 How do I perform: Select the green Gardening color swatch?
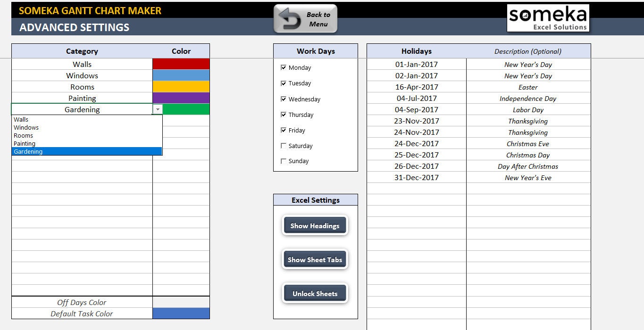(x=186, y=109)
